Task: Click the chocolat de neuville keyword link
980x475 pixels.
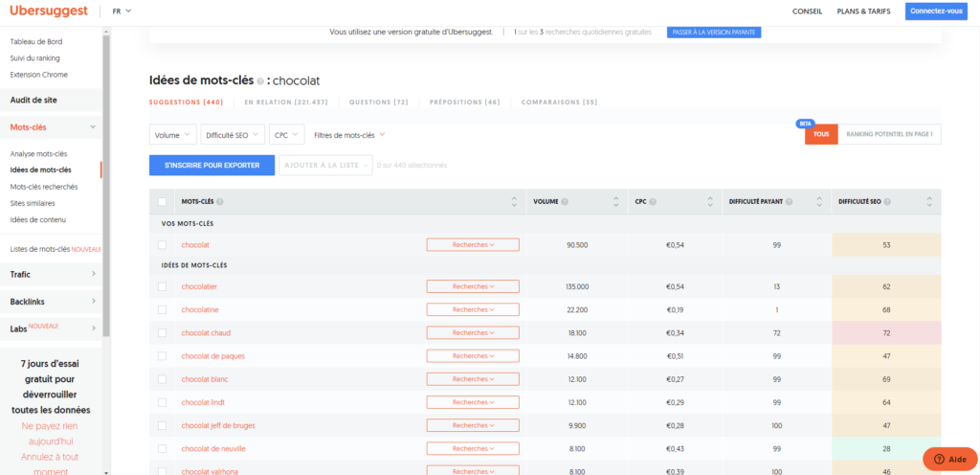Action: [x=213, y=449]
